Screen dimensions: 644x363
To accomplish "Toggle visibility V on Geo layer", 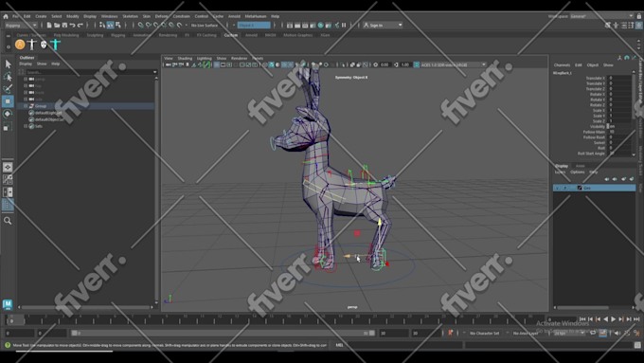I will click(x=557, y=188).
